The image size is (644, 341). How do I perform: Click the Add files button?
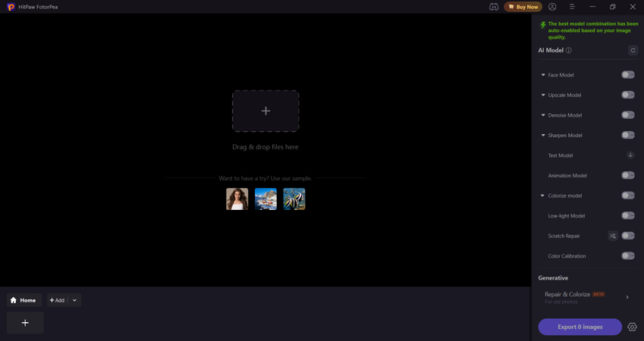click(x=58, y=300)
